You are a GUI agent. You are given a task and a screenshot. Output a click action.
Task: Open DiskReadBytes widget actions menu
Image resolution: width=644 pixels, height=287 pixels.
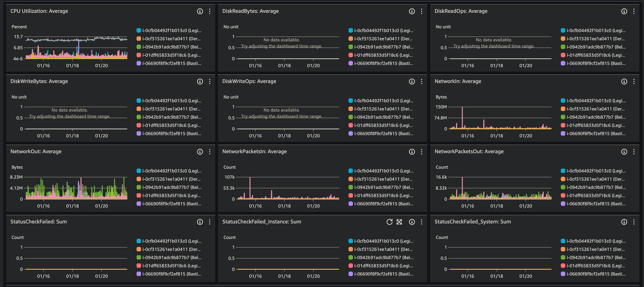(422, 11)
